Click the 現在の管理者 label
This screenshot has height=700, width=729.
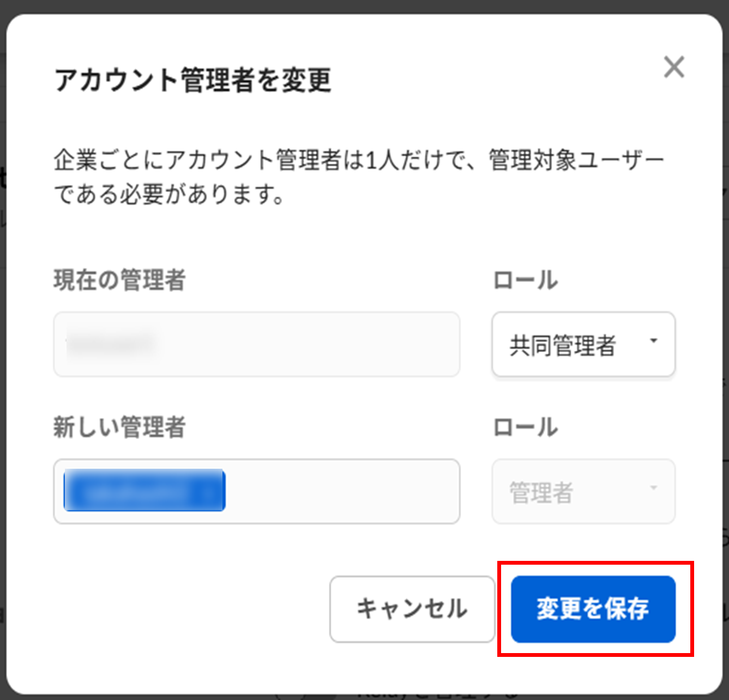click(x=119, y=280)
